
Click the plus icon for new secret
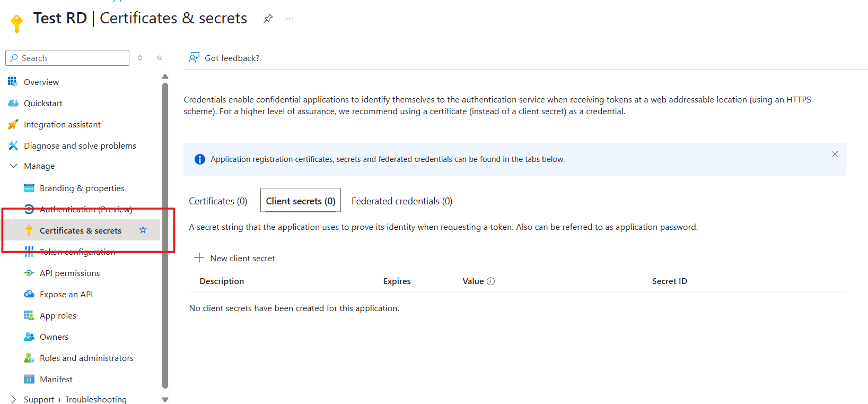tap(199, 258)
